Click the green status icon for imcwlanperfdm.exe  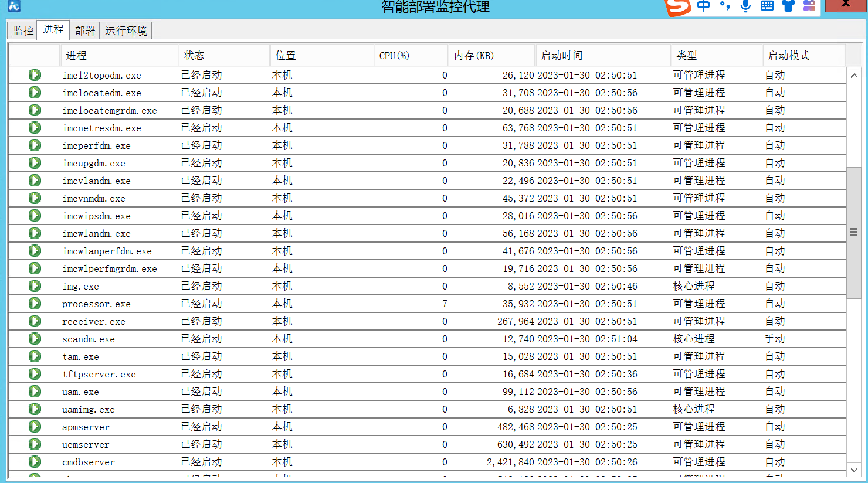35,250
